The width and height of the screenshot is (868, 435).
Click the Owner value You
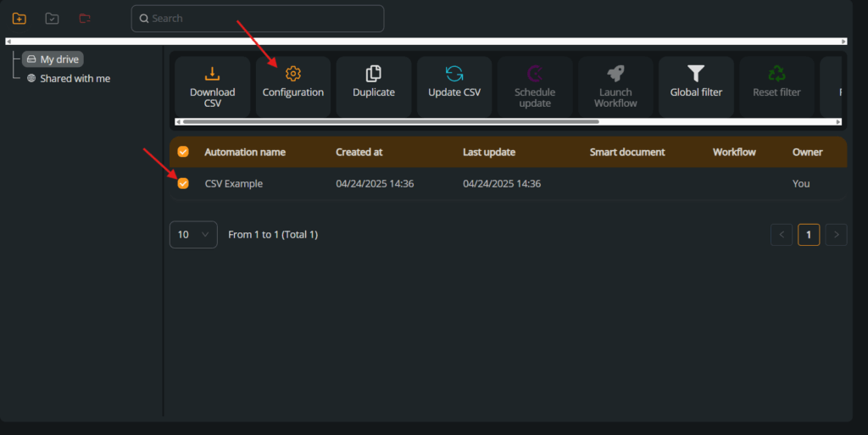tap(801, 184)
